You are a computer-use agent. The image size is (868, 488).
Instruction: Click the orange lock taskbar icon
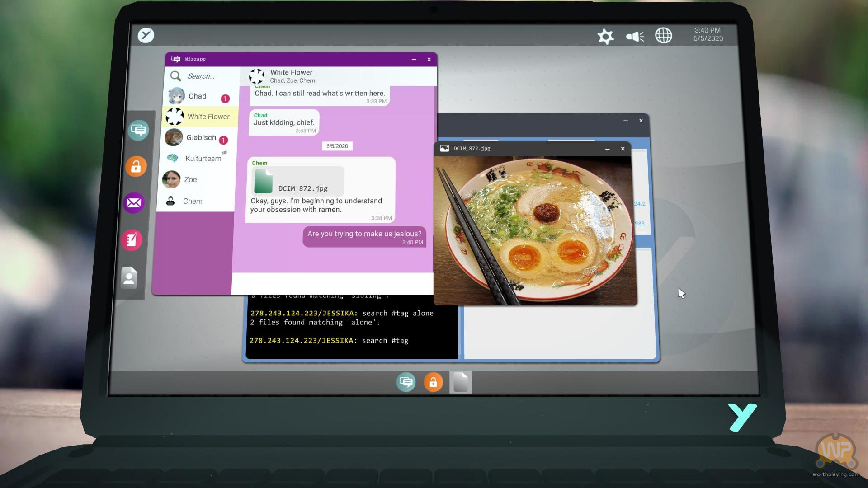coord(433,382)
